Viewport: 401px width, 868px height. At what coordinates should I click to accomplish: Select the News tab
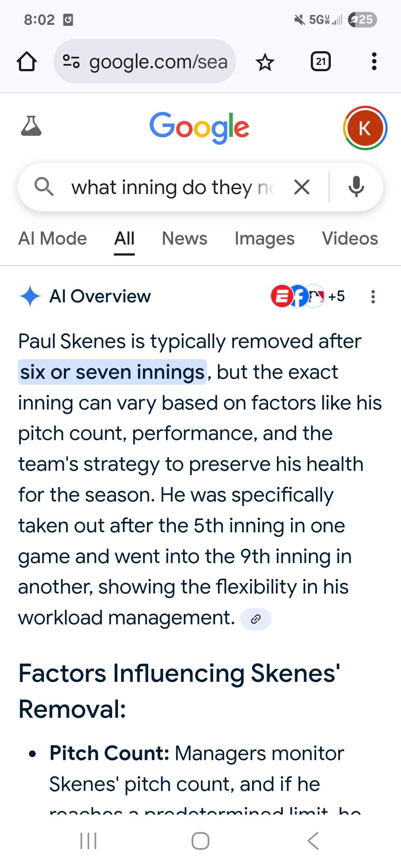pos(185,239)
